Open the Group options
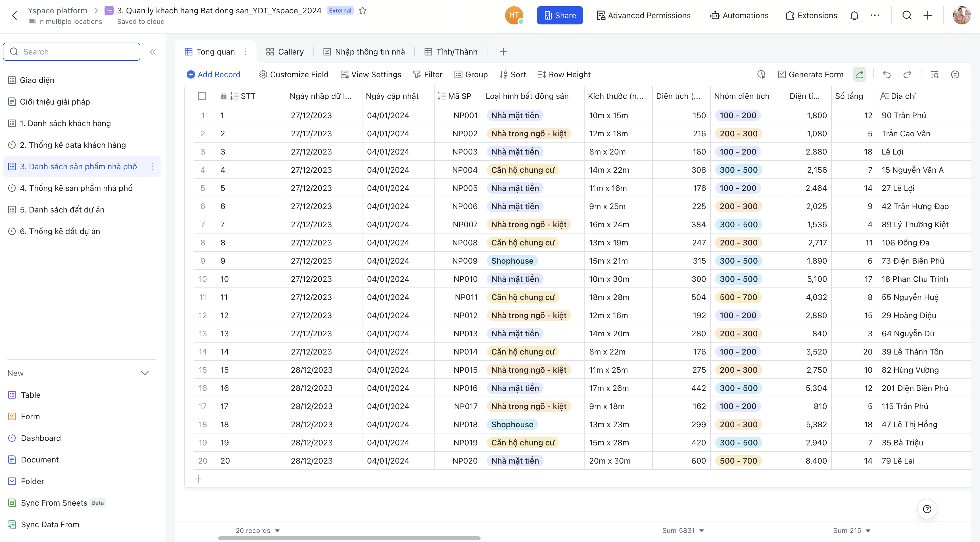The image size is (980, 542). point(471,74)
